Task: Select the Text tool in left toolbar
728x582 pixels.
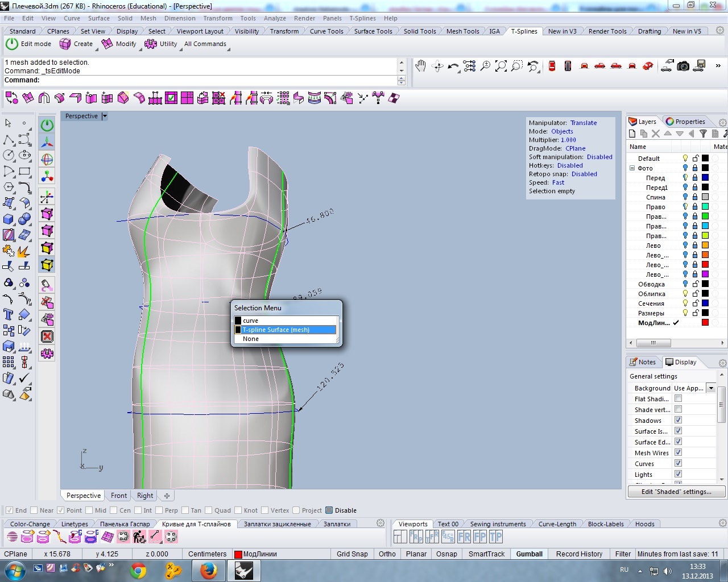Action: (9, 314)
